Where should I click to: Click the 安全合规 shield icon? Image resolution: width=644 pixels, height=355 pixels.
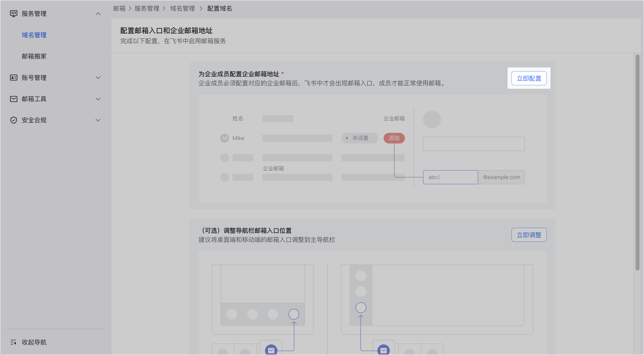14,120
